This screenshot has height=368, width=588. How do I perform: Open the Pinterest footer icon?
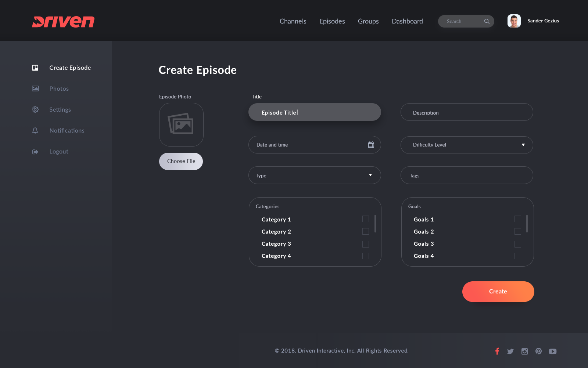pyautogui.click(x=538, y=351)
